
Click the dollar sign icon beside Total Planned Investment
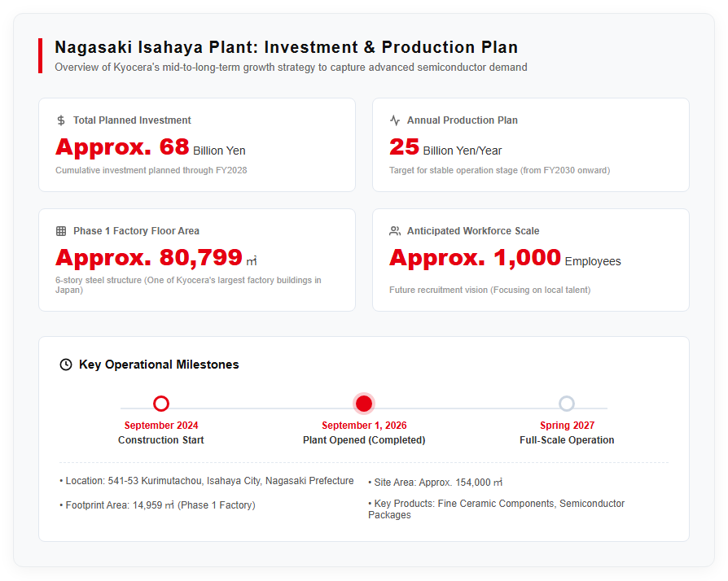click(61, 120)
